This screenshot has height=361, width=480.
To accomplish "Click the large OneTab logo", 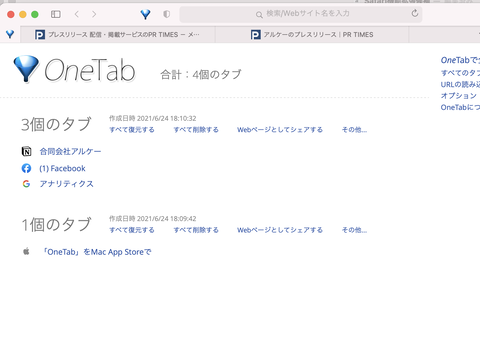I will click(x=74, y=69).
